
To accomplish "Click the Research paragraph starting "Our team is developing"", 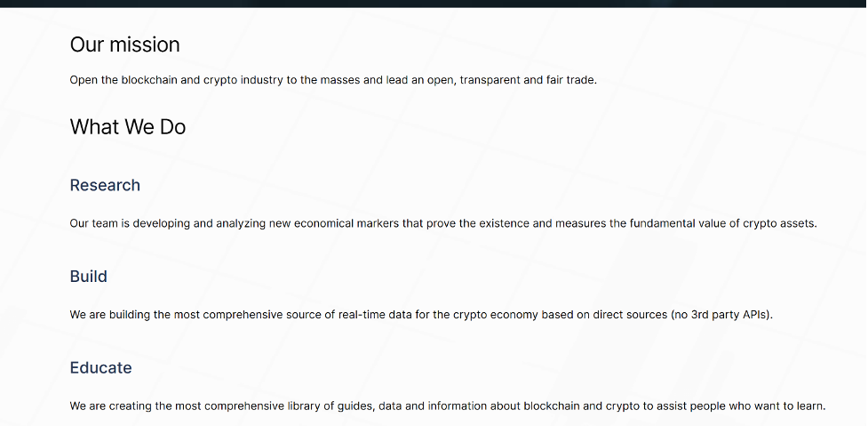I will (x=443, y=223).
